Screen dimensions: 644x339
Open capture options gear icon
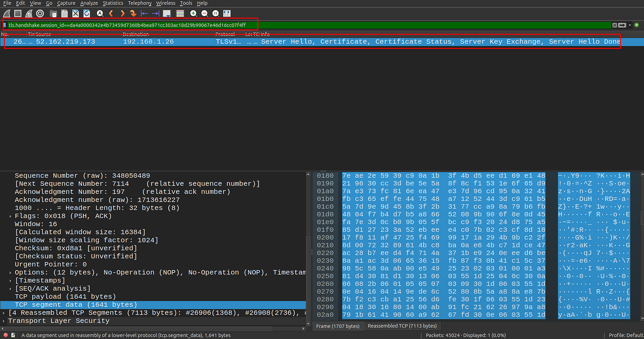(40, 14)
